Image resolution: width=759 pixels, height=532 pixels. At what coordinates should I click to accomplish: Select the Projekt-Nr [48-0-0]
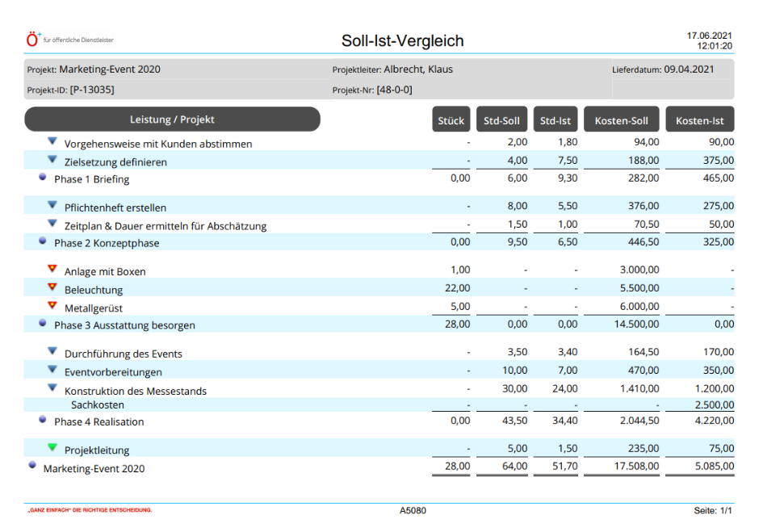395,90
